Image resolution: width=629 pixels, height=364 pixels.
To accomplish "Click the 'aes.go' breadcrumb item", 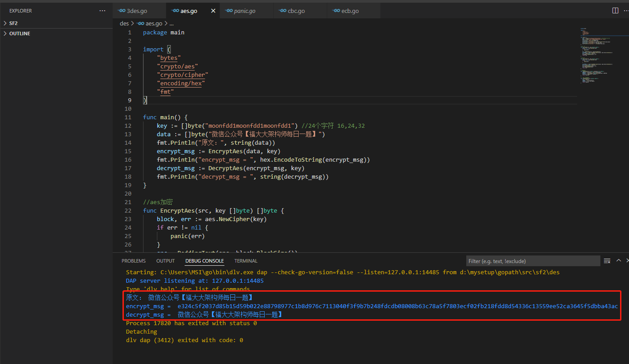I will coord(150,23).
